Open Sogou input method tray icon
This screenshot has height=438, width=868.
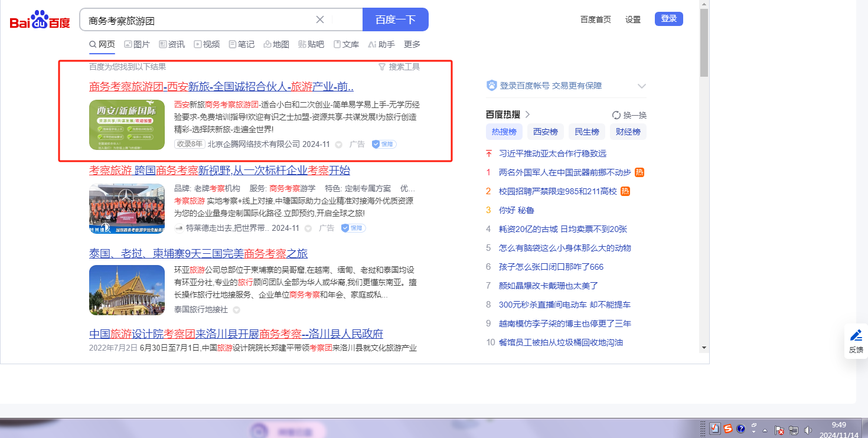pos(728,429)
